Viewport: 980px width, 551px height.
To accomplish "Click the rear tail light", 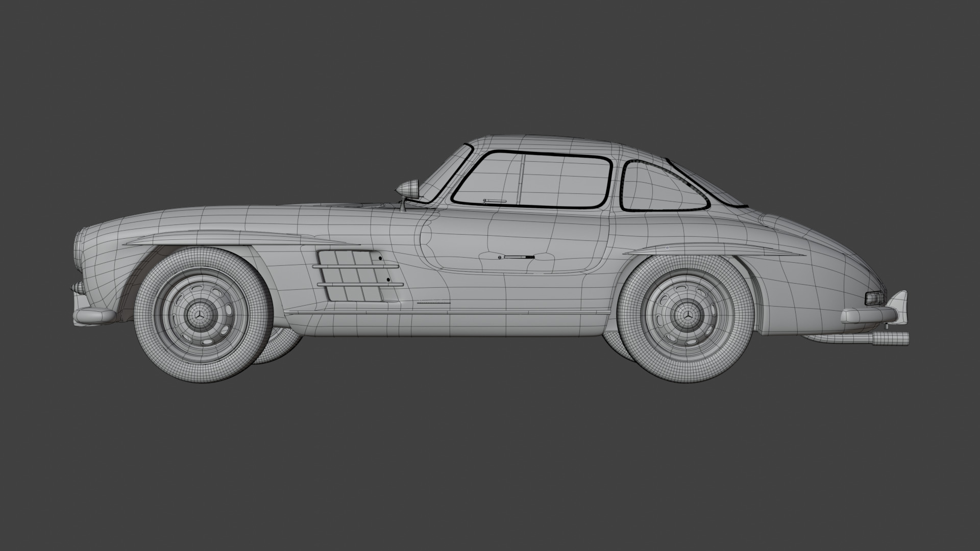I will [x=875, y=299].
